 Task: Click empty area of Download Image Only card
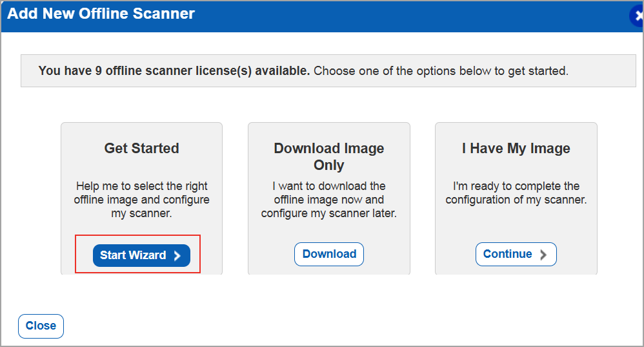(x=329, y=231)
